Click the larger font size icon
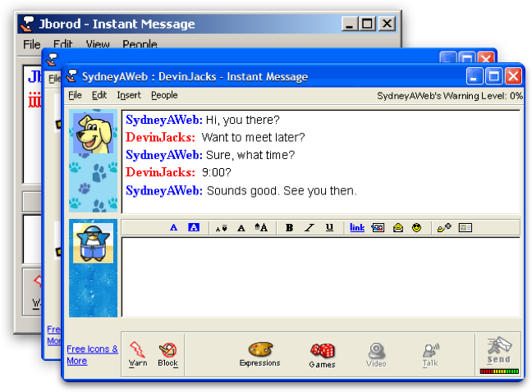 coord(261,227)
